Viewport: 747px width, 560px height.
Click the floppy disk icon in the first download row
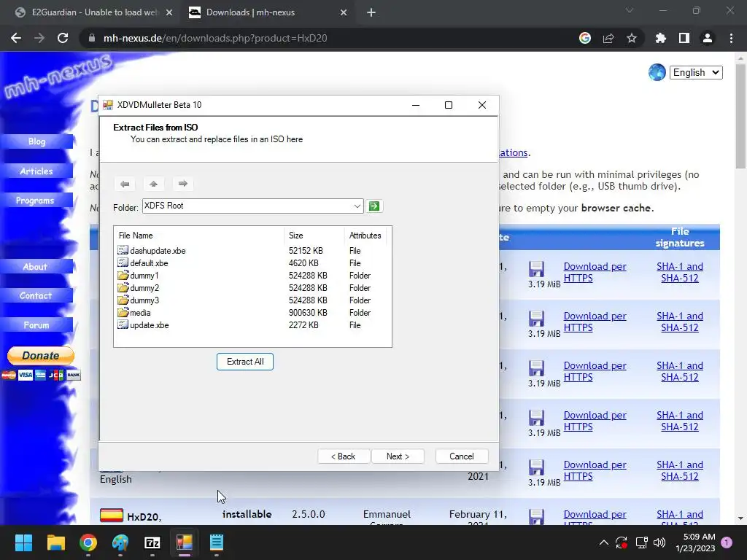[536, 268]
